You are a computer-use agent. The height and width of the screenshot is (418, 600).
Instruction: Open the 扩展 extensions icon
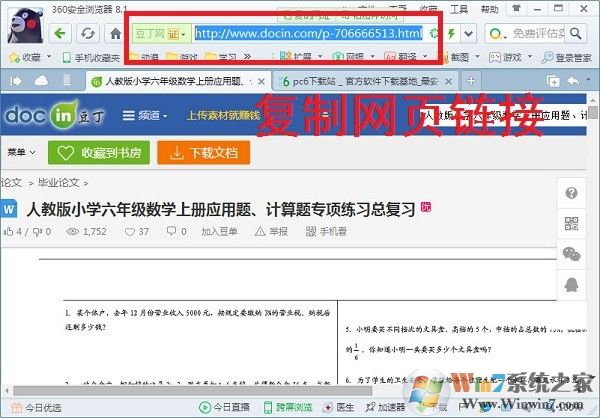coord(286,57)
